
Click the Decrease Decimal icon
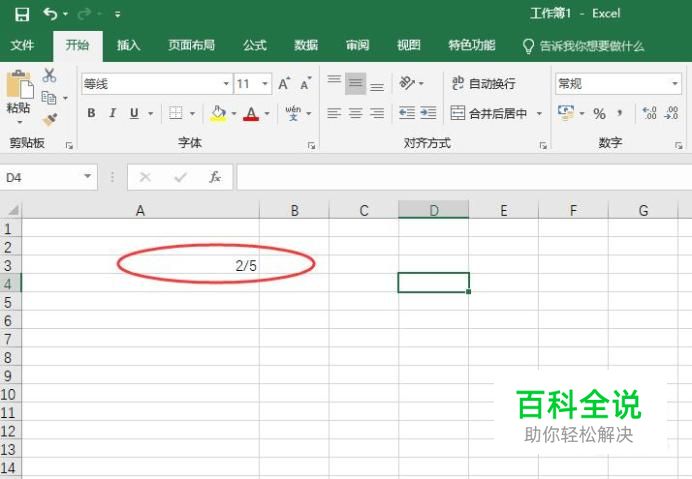[671, 113]
